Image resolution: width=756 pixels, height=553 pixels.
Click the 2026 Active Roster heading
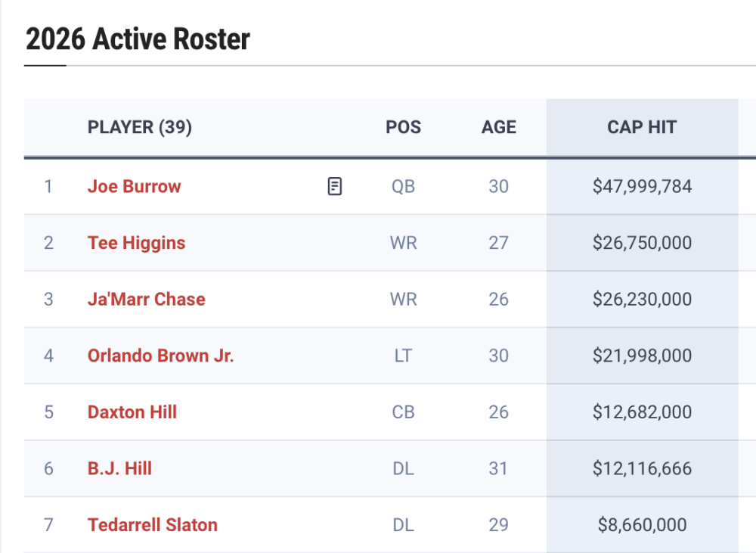(x=138, y=39)
